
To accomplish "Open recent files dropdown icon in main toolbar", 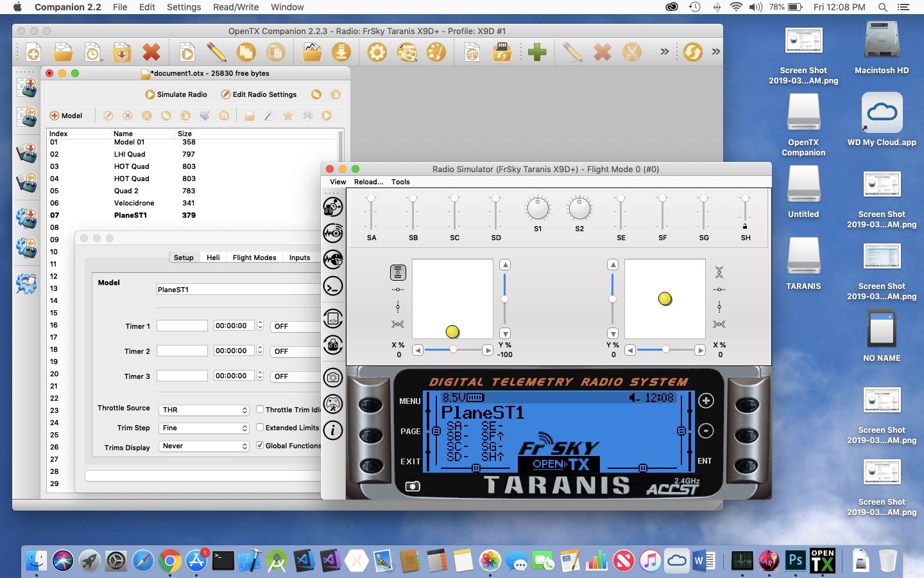I will pos(92,53).
